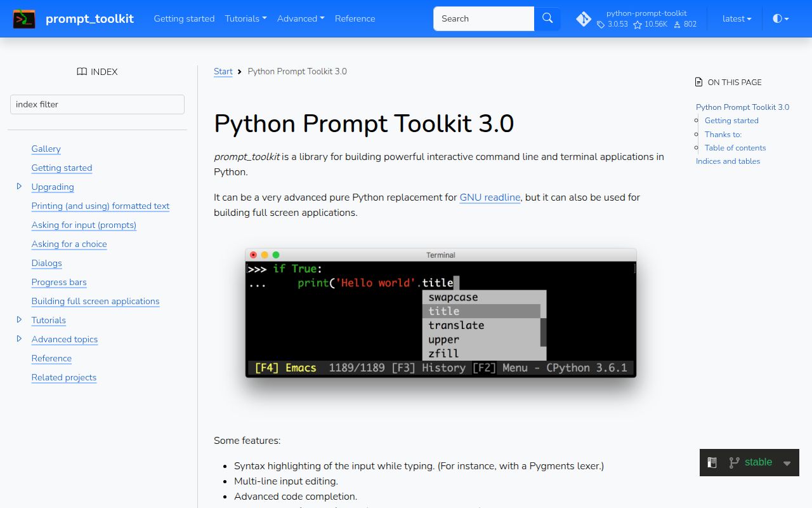Focus the Search input field

click(x=484, y=18)
